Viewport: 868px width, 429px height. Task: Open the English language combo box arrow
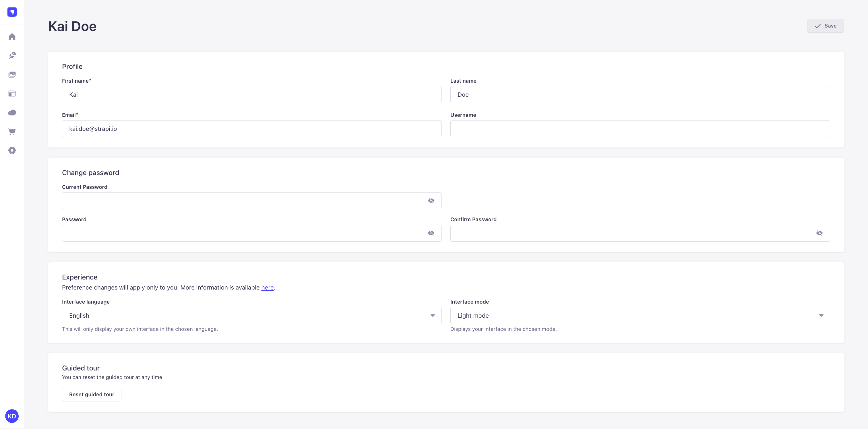coord(432,316)
